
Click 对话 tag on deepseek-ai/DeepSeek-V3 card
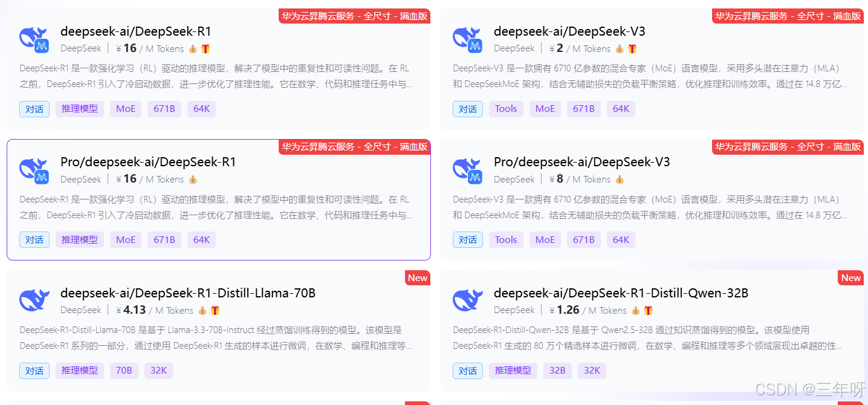(468, 109)
